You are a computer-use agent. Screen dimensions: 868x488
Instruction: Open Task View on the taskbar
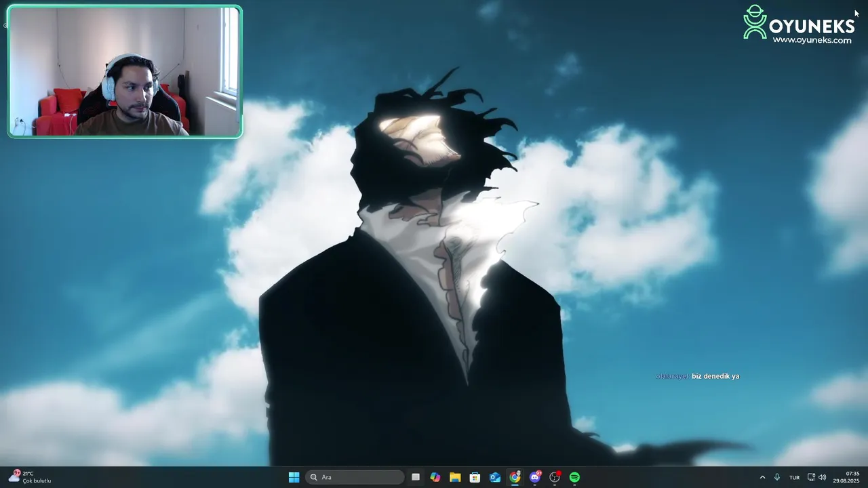tap(416, 477)
